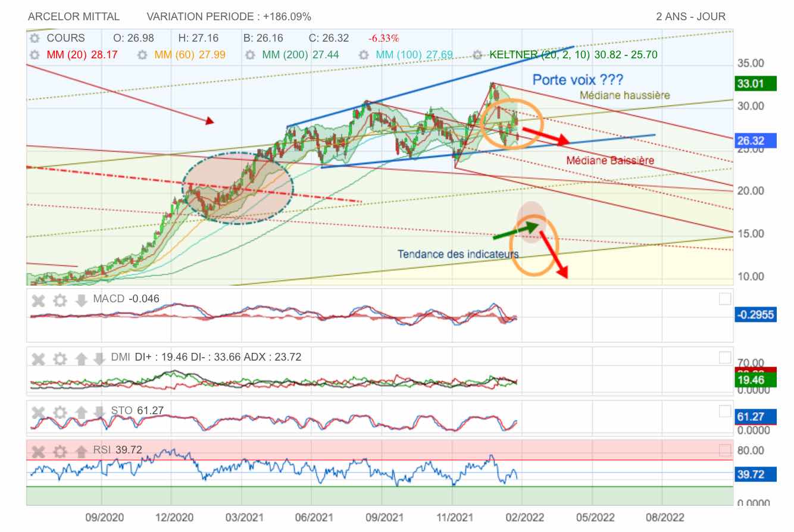Remove the DMI indicator with X icon

tap(38, 358)
